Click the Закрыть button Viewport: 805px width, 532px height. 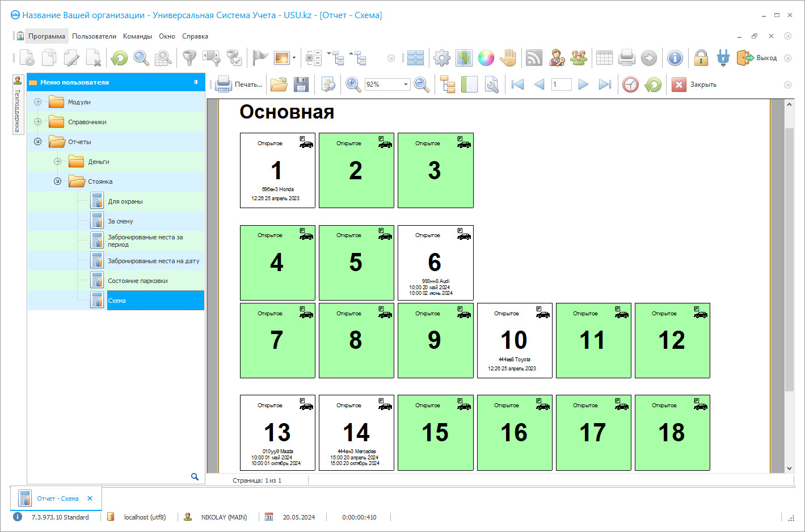coord(694,85)
